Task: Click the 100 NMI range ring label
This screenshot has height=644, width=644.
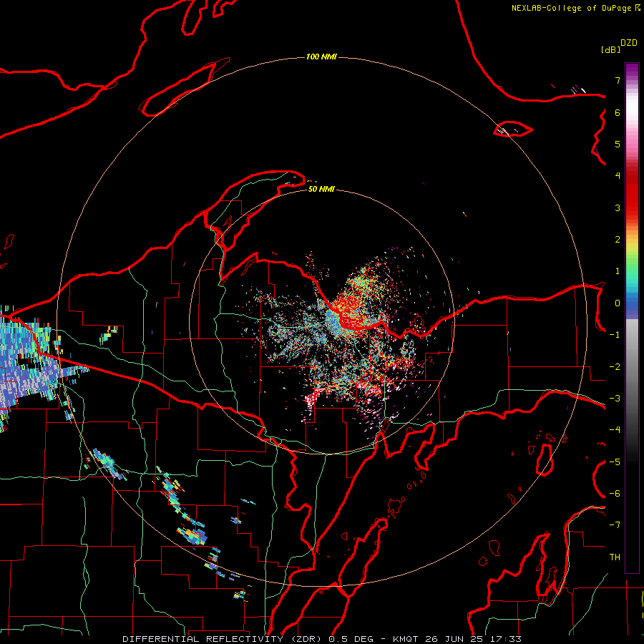Action: coord(321,57)
